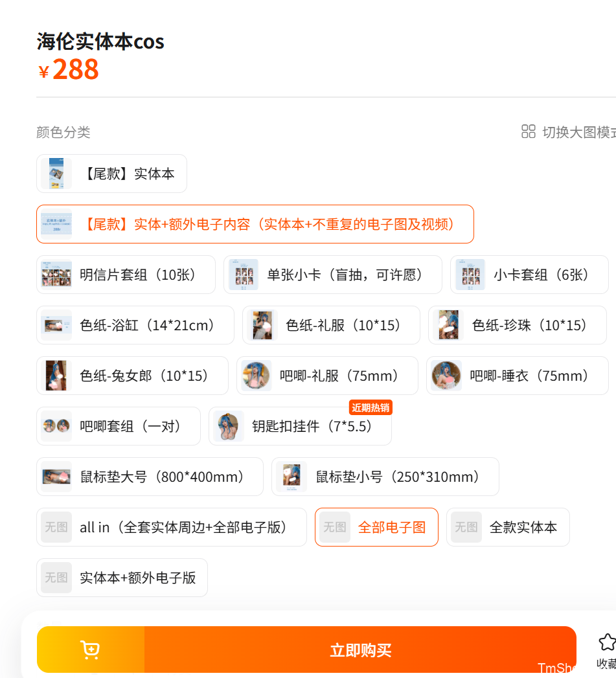Pick 色纸-礼服（10*15）variant
Viewport: 616px width, 678px height.
click(331, 325)
